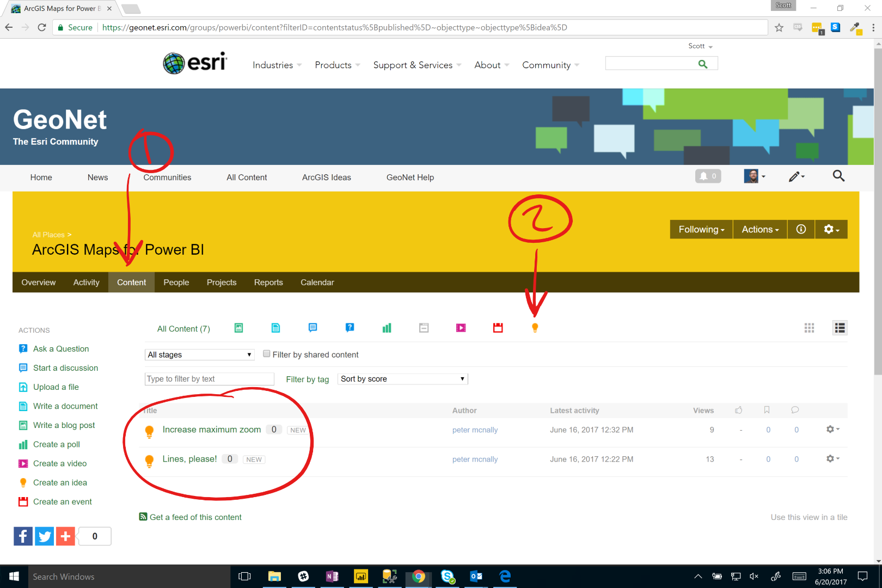Expand the Products menu

coord(338,65)
